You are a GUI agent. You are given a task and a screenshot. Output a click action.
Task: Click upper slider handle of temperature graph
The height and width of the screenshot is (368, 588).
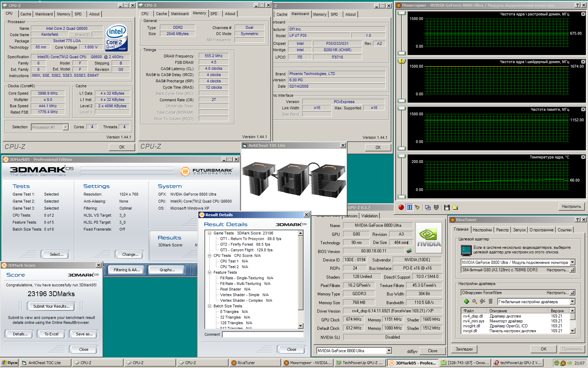tap(402, 156)
